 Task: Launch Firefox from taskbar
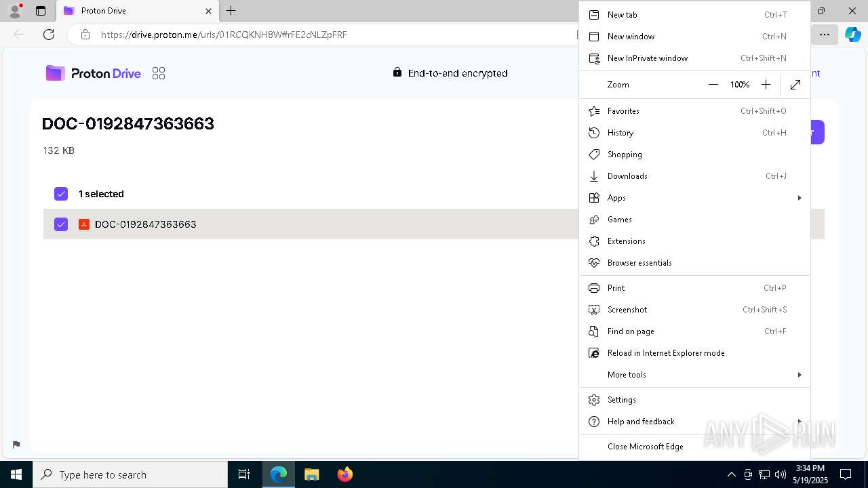pyautogui.click(x=345, y=474)
